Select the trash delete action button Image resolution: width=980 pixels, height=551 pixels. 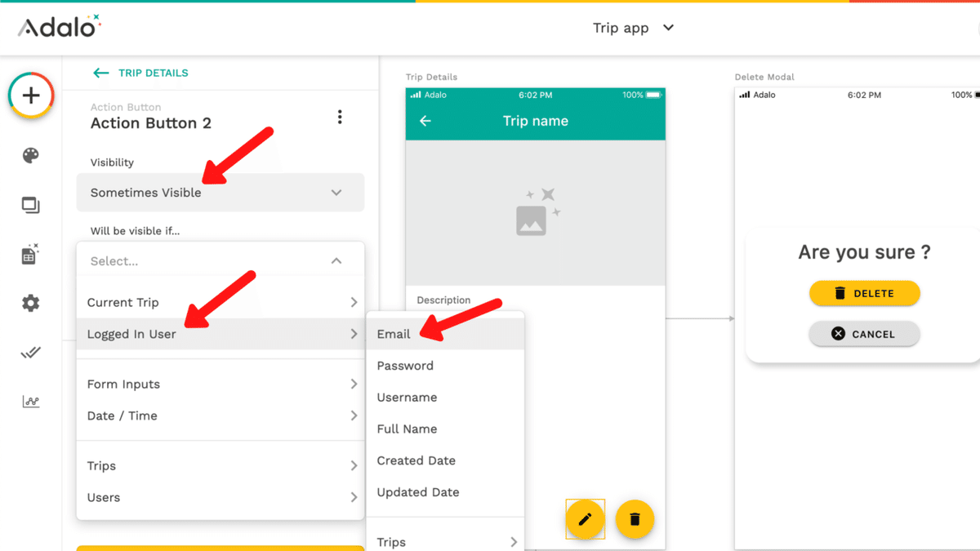(x=635, y=519)
